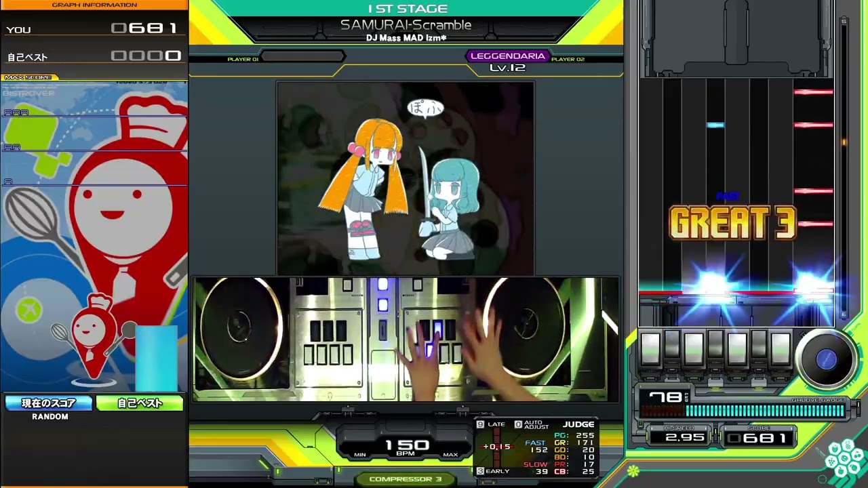The image size is (868, 488).
Task: Click the CB: 25 count
Action: [x=574, y=472]
